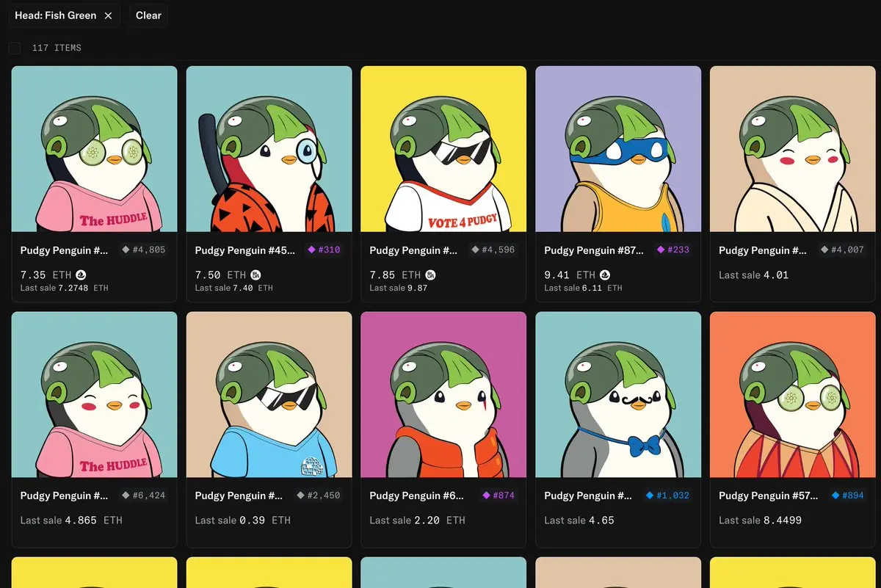Click the purple rarity rank badge #874

click(498, 496)
